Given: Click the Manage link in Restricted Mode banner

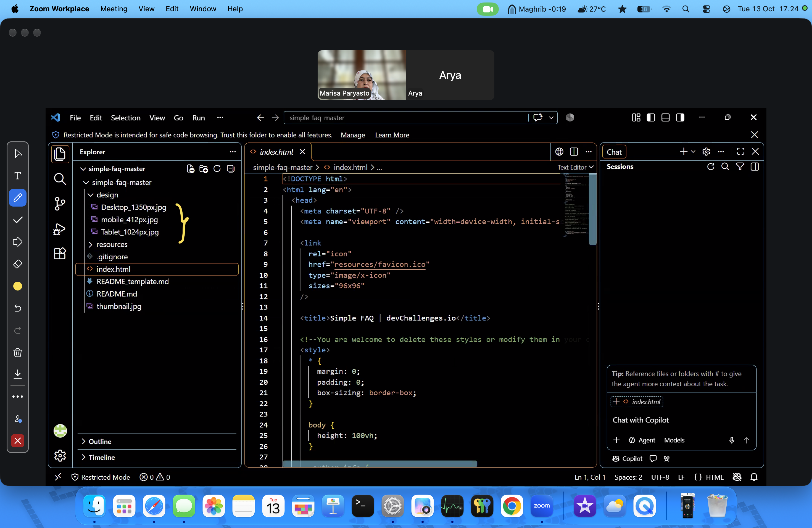Looking at the screenshot, I should click(x=353, y=135).
